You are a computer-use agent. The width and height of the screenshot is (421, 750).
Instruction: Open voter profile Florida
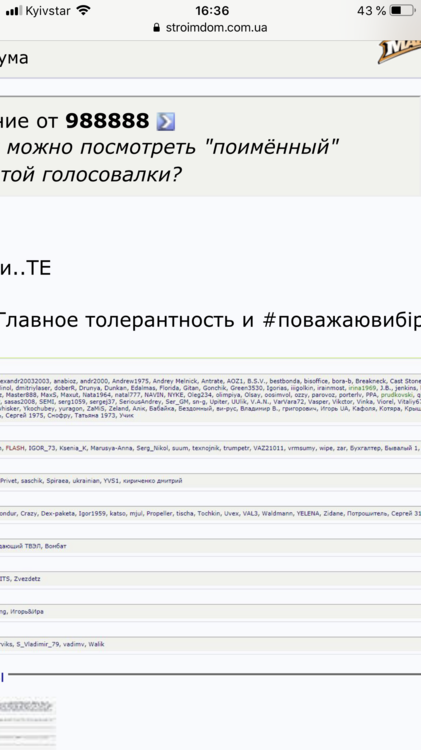[x=169, y=388]
